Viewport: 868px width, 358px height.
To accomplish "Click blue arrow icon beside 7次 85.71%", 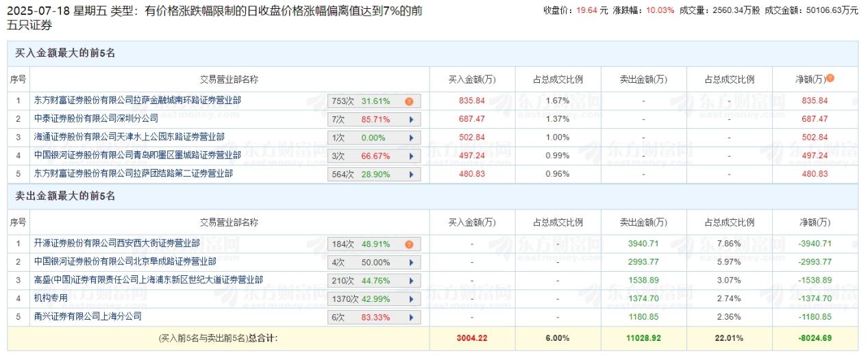I will [x=411, y=119].
